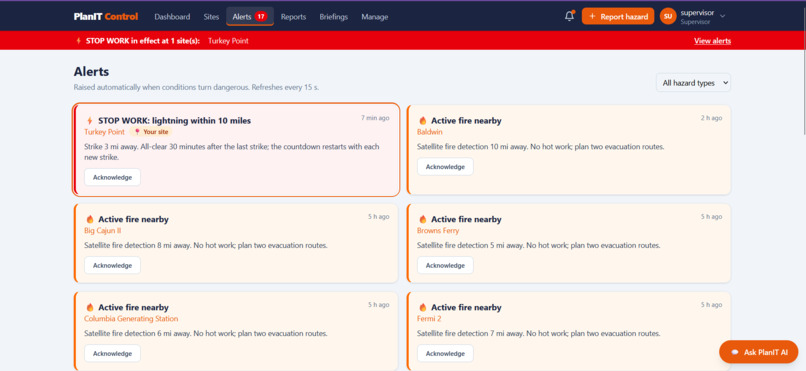The image size is (806, 371).
Task: Click the STOP WORK in effect banner text
Action: point(143,41)
